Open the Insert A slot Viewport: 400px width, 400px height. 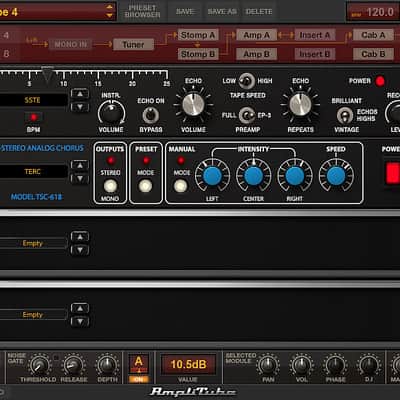click(315, 35)
